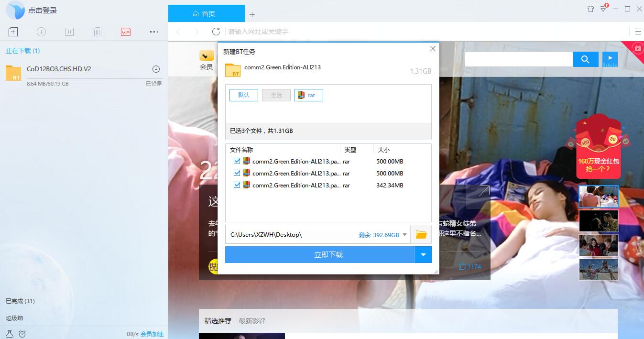This screenshot has height=339, width=644.
Task: Uncheck the 342.34MB rar file
Action: [237, 185]
